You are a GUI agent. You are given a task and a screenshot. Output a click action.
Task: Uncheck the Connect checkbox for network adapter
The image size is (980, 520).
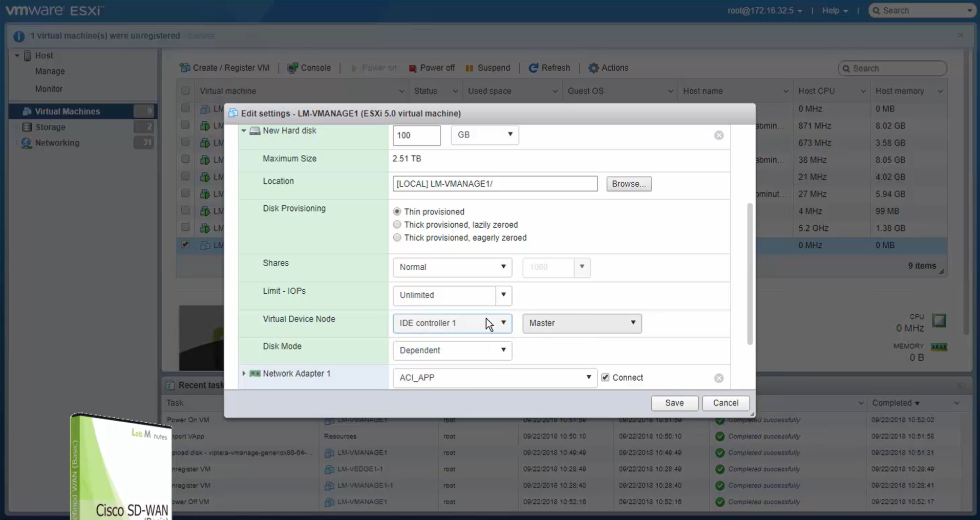pos(605,377)
